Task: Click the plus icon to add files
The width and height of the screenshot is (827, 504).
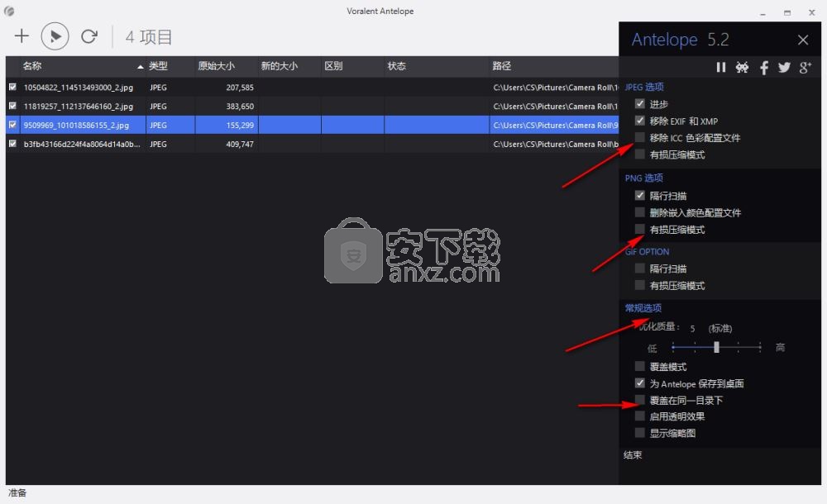Action: (x=22, y=36)
